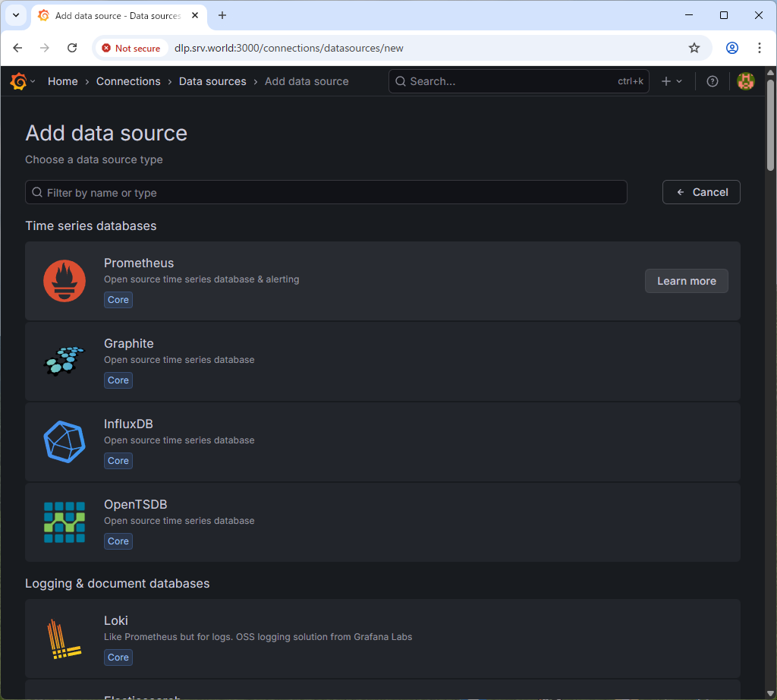Navigate to Data sources breadcrumb
Screen dimensions: 777x700
click(212, 81)
